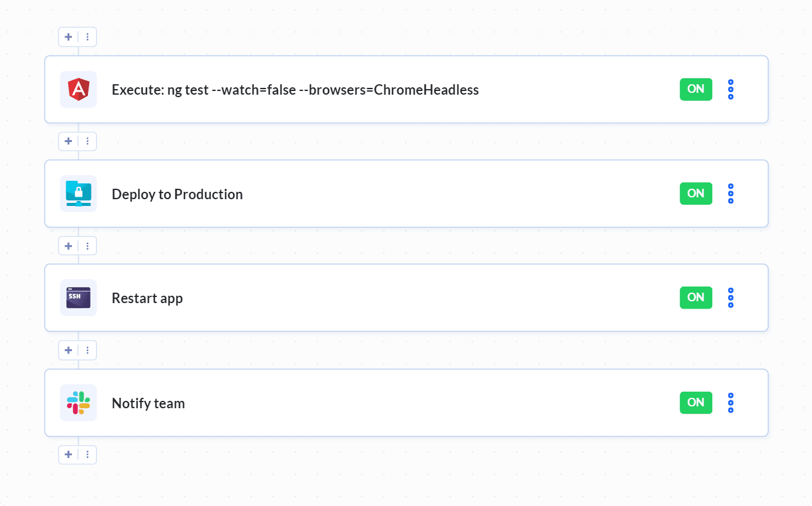Open the kebab menu on Restart app
812x506 pixels.
pyautogui.click(x=730, y=298)
